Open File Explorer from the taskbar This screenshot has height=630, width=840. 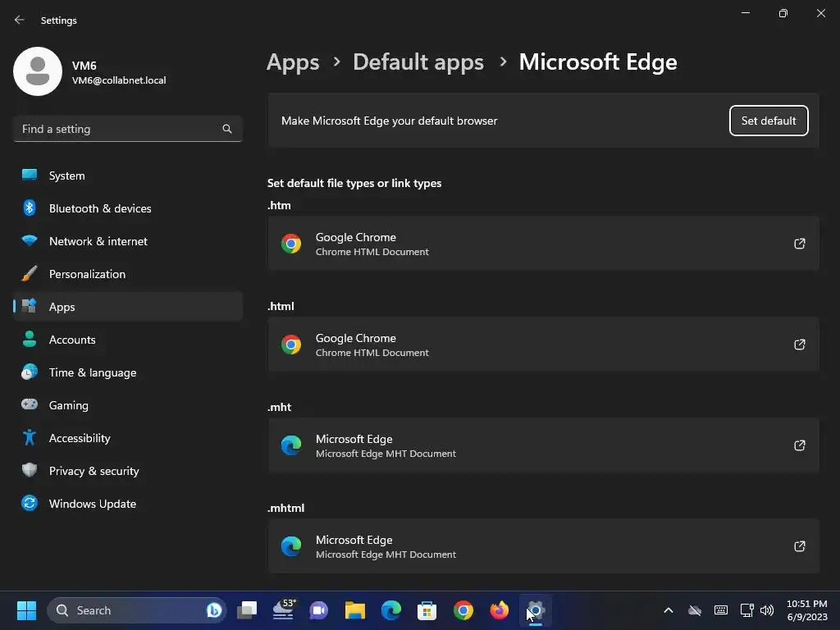(354, 610)
